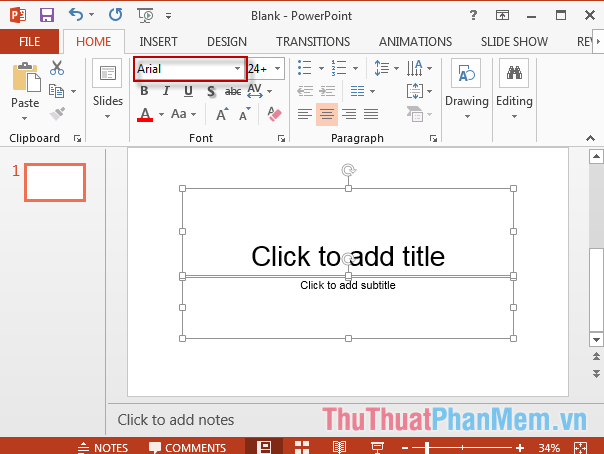Open Character Spacing AV menu
The width and height of the screenshot is (604, 454).
tap(259, 91)
